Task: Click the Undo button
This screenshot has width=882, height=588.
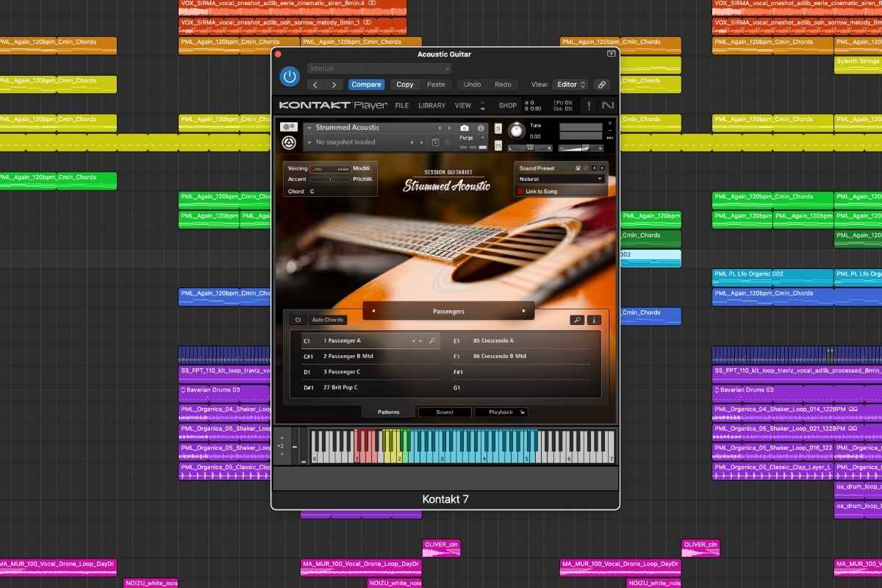Action: click(x=473, y=85)
